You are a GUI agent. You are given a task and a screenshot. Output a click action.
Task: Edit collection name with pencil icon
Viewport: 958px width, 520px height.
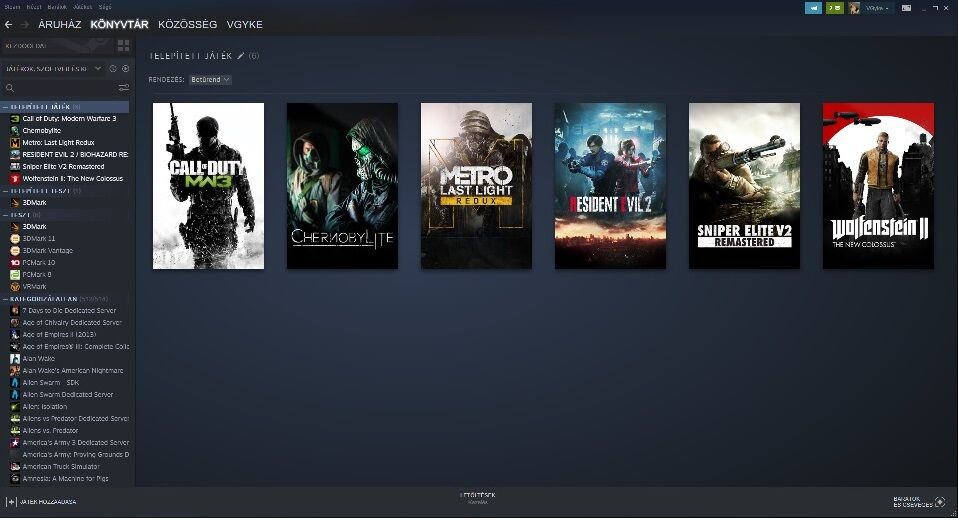click(241, 56)
